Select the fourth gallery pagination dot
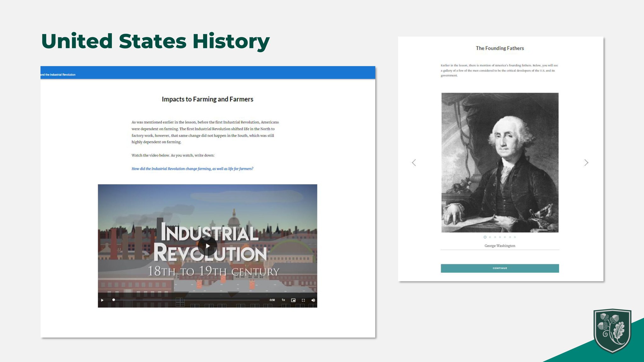This screenshot has width=644, height=362. 500,237
